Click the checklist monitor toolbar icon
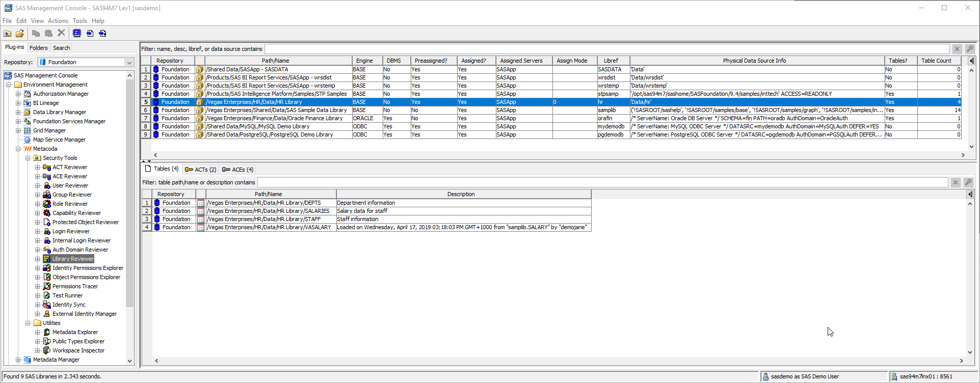 click(77, 33)
